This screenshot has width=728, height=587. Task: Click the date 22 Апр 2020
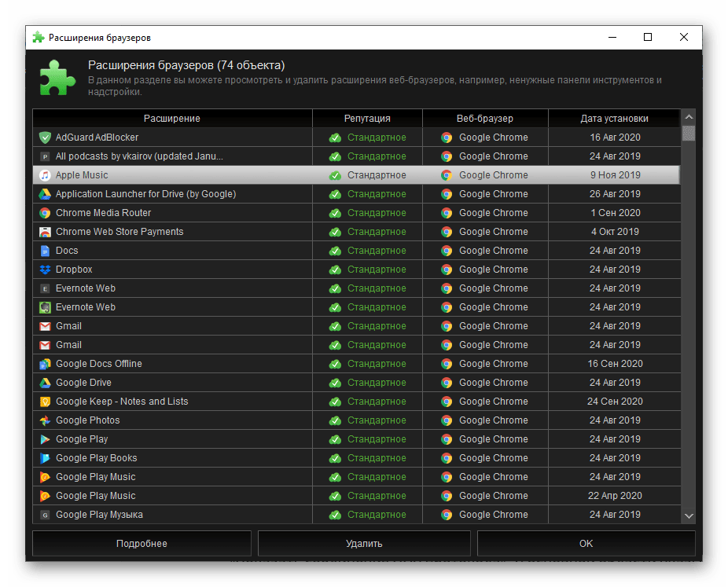(x=615, y=496)
